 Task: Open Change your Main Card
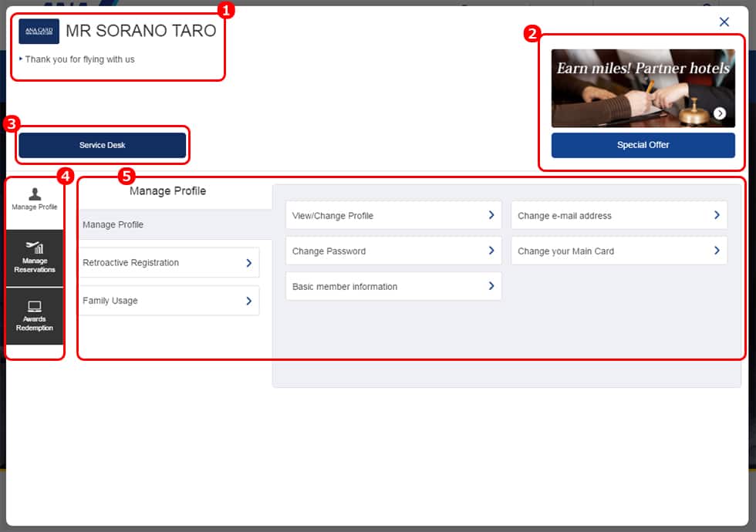(619, 251)
